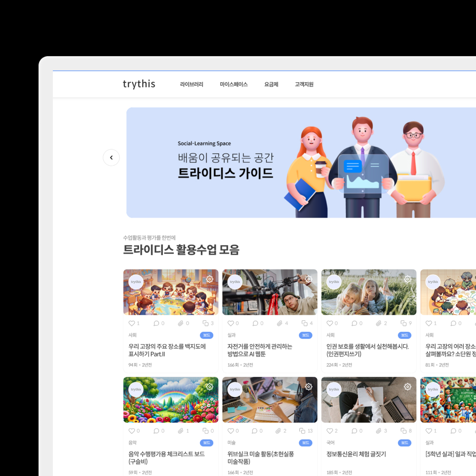
Task: Open the art desk laptop thumbnail
Action: click(x=269, y=399)
